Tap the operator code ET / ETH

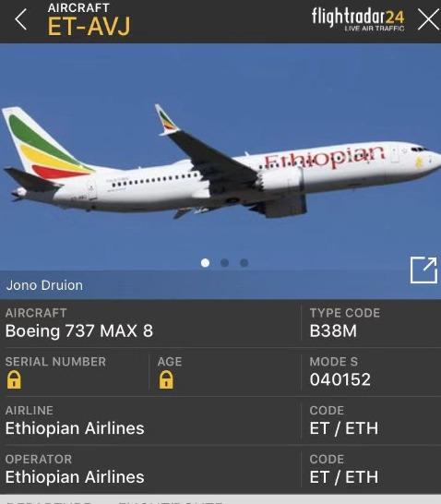coord(344,477)
